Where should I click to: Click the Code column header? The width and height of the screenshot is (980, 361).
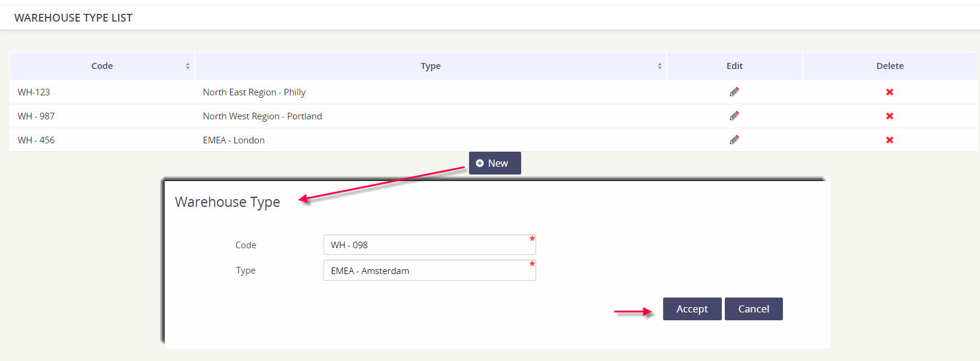point(102,66)
